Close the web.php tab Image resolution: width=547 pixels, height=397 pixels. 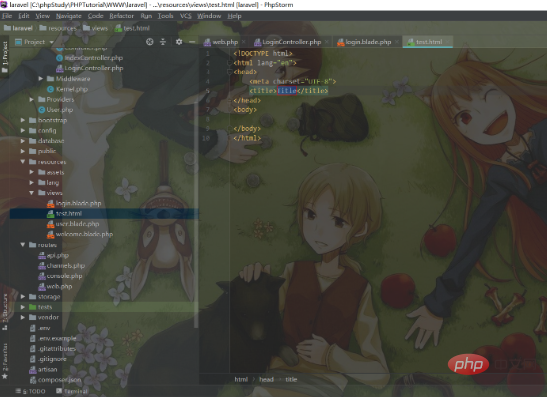[x=244, y=42]
